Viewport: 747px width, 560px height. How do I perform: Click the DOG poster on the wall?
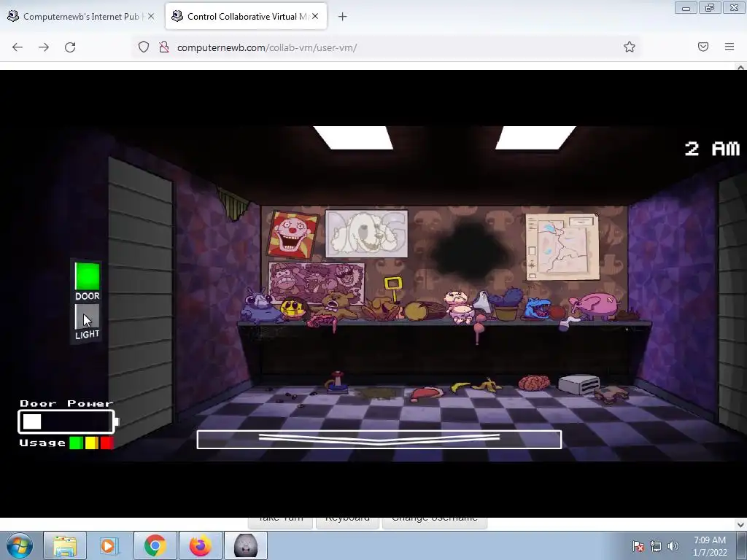tap(366, 233)
